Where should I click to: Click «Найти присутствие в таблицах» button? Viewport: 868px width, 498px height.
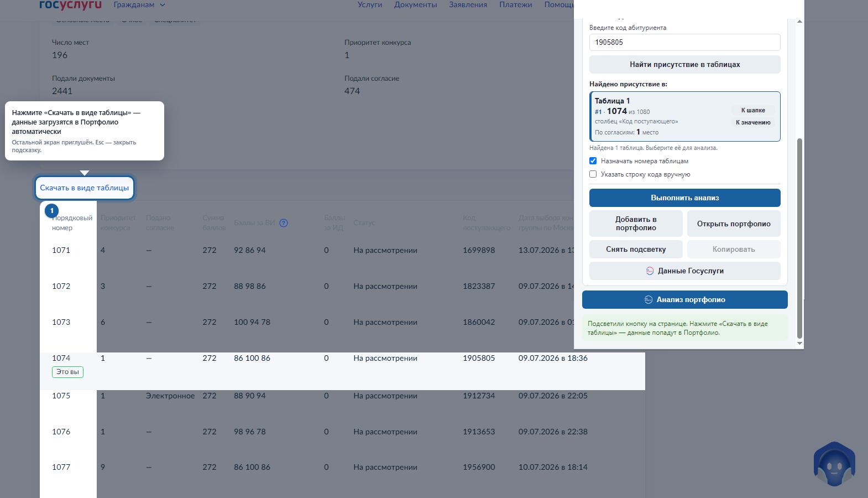(x=685, y=65)
